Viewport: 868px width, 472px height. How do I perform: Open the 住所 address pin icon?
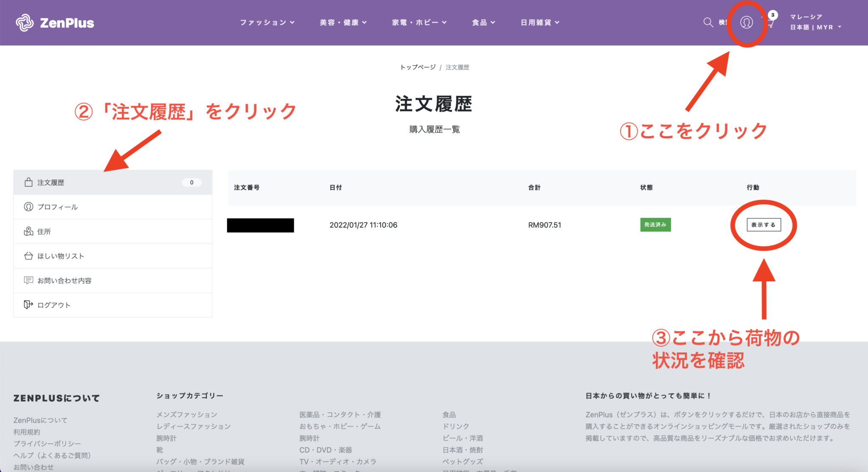[x=28, y=231]
